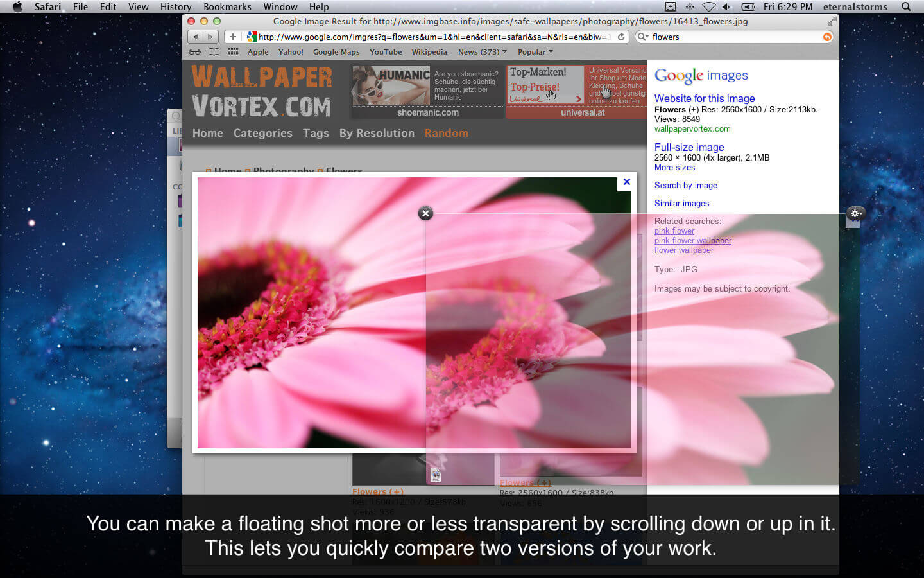The height and width of the screenshot is (578, 924).
Task: Open the Full-size image link
Action: click(x=689, y=147)
